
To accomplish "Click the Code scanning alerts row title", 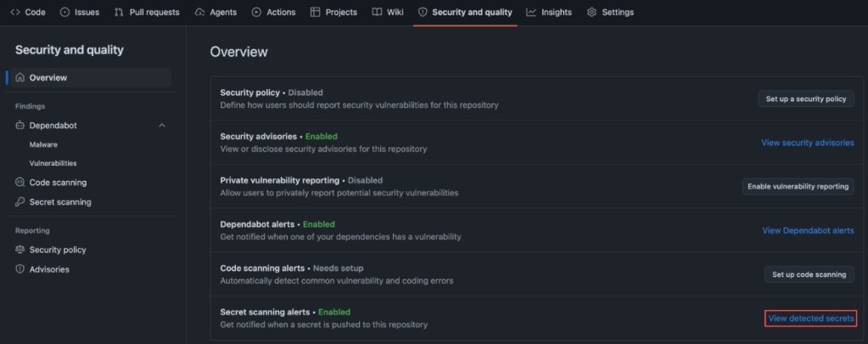I will click(x=262, y=268).
